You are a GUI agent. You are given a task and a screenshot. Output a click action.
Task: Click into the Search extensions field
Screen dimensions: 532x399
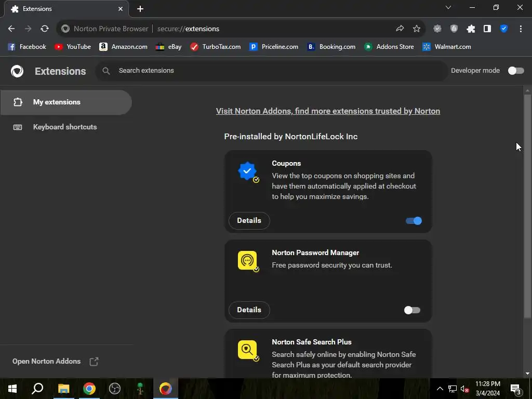tap(271, 71)
